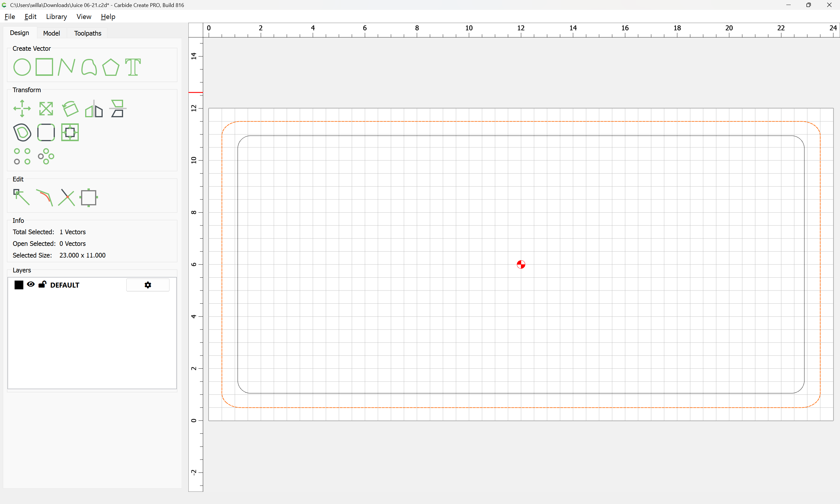Select the DEFAULT layer row

click(x=92, y=285)
